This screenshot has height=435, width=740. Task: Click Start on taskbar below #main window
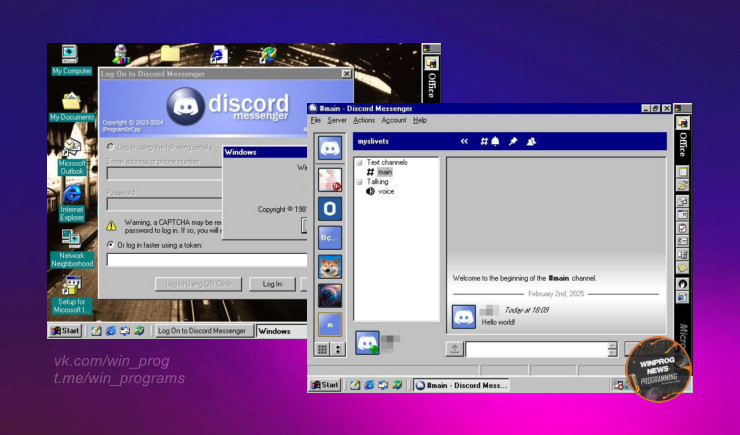[325, 385]
